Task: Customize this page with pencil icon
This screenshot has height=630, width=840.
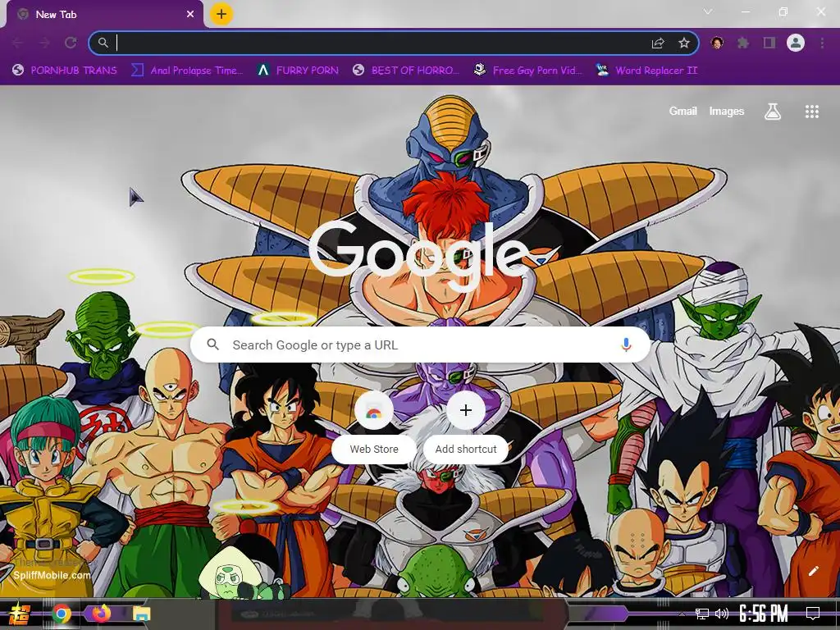Action: click(x=813, y=571)
